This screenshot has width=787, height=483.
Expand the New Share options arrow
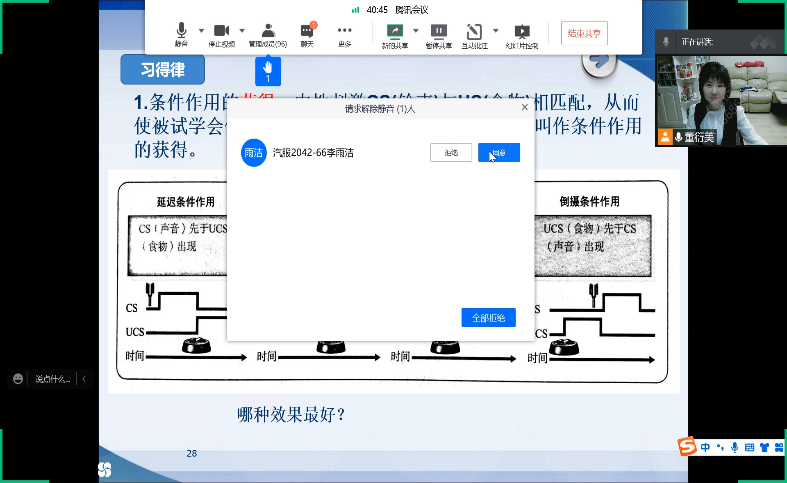(414, 31)
